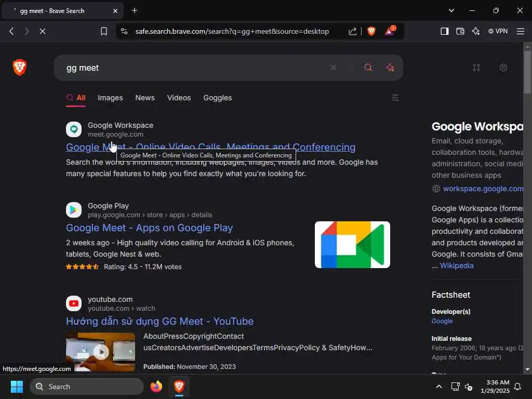Click Brave icon in the taskbar

tap(179, 387)
